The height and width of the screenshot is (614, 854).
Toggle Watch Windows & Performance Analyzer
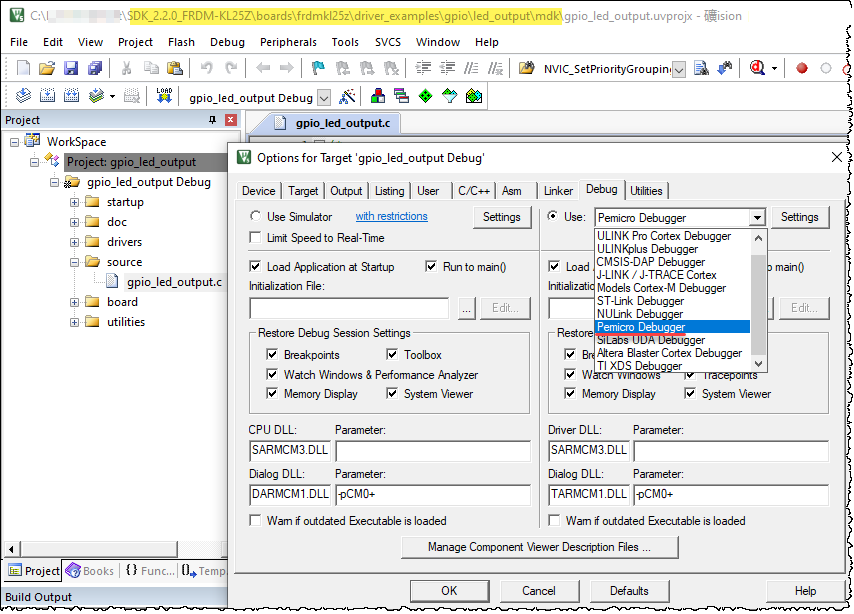click(x=272, y=374)
